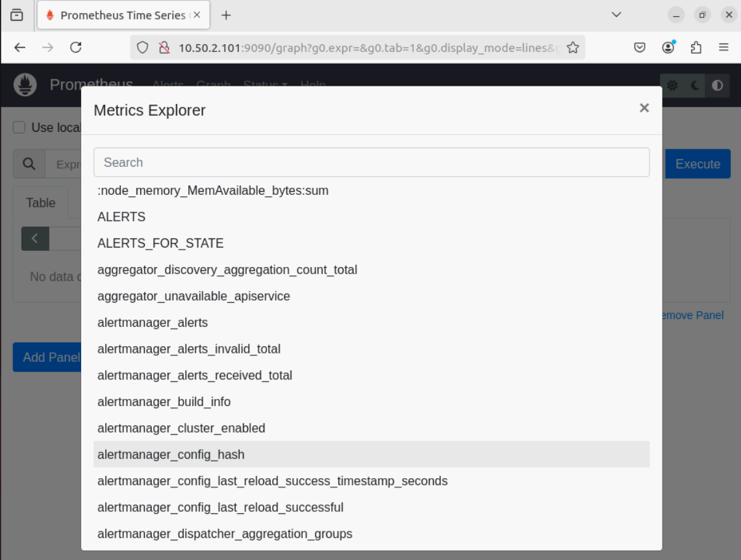Select highlighted alertmanager_config_hash metric

coord(371,455)
